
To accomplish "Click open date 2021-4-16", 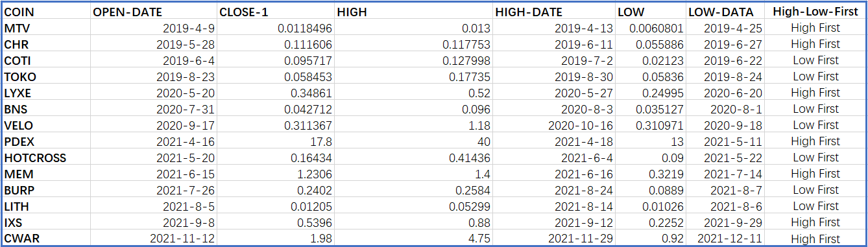I will coord(187,141).
